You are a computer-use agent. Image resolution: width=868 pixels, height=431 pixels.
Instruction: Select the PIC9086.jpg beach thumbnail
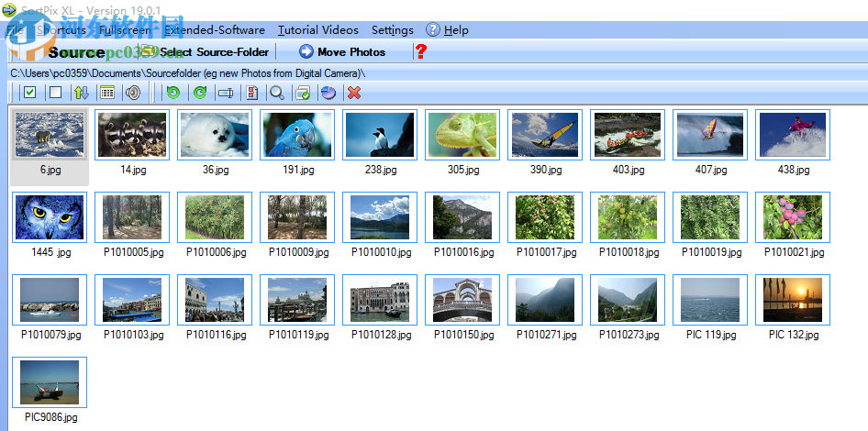coord(50,382)
